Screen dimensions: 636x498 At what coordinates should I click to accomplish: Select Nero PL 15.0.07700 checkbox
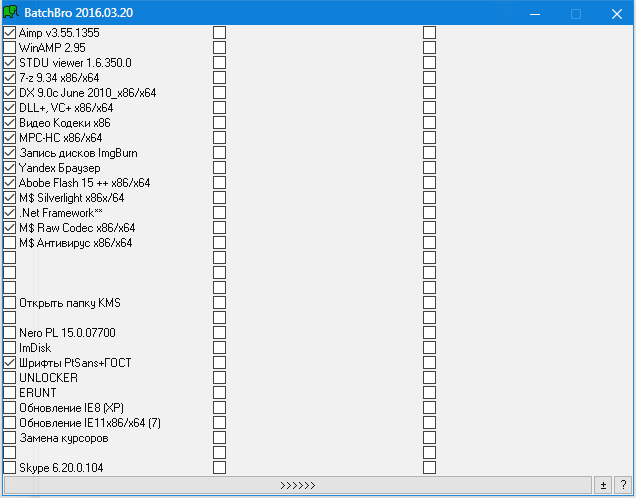coord(10,333)
